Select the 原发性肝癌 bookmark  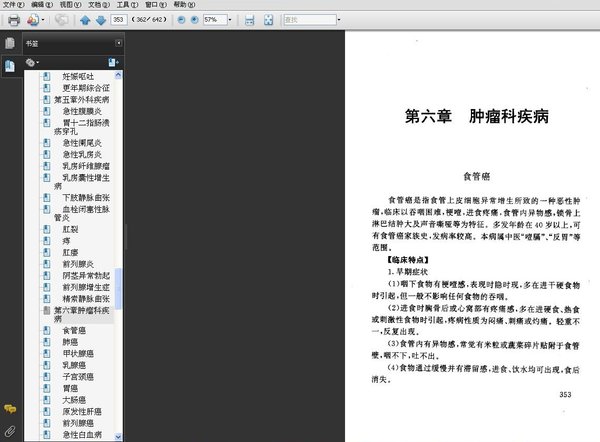pyautogui.click(x=82, y=411)
